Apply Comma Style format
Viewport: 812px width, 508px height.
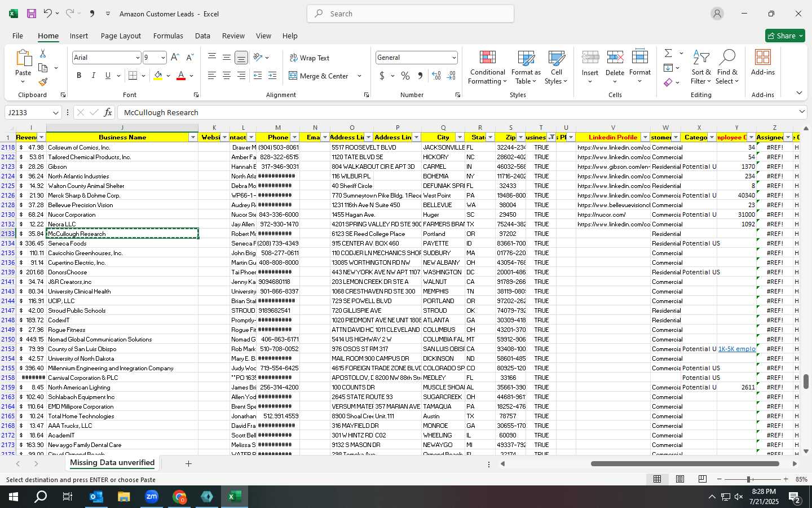click(x=420, y=76)
